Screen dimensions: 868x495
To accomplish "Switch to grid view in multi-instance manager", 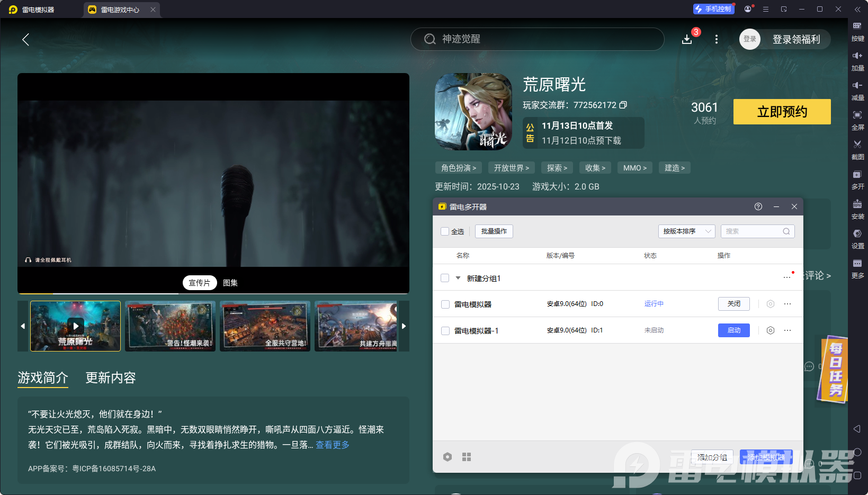I will [x=467, y=457].
